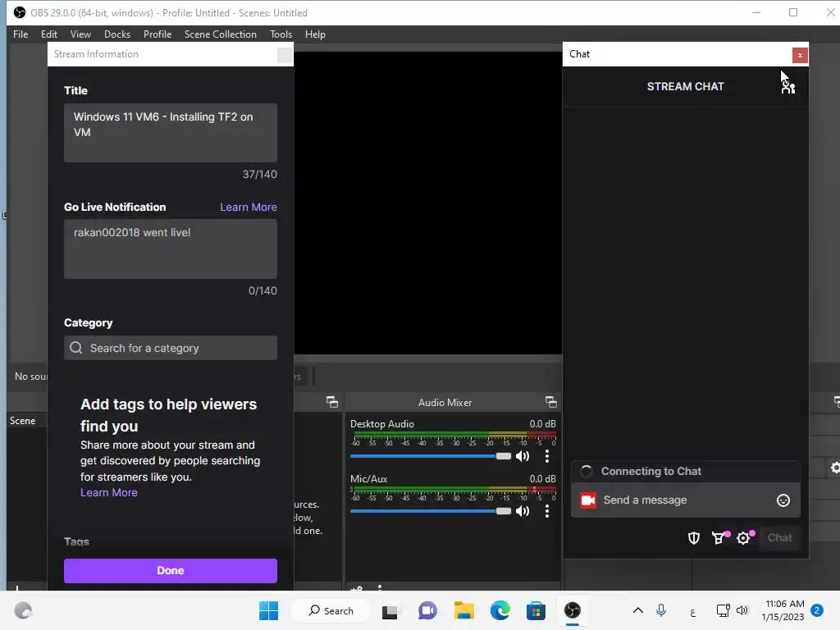Click the red camera icon in chat box
840x630 pixels.
(588, 500)
